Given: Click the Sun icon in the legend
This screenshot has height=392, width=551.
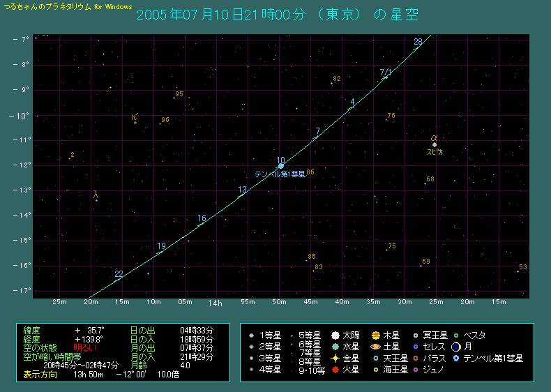Looking at the screenshot, I should click(x=335, y=335).
